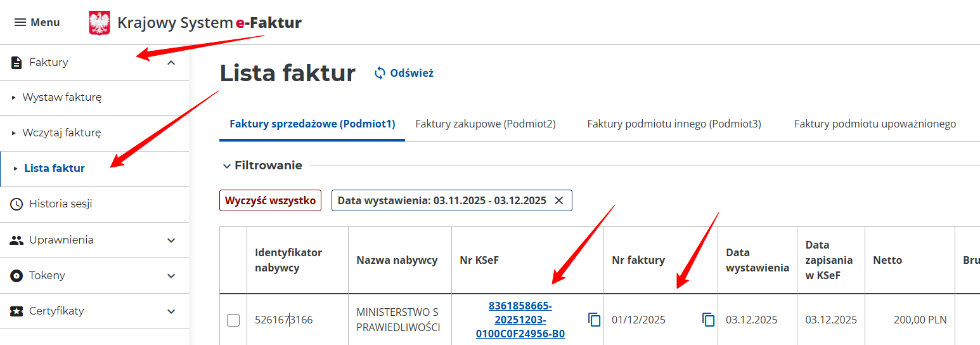Switch to Faktury sprzedażowe (Podmiot1) tab

tap(313, 124)
